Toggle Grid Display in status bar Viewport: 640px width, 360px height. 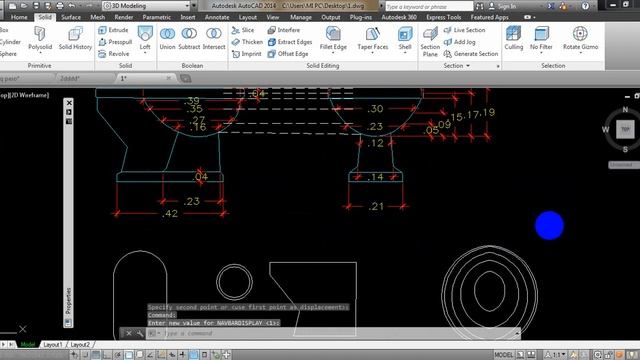[96, 355]
